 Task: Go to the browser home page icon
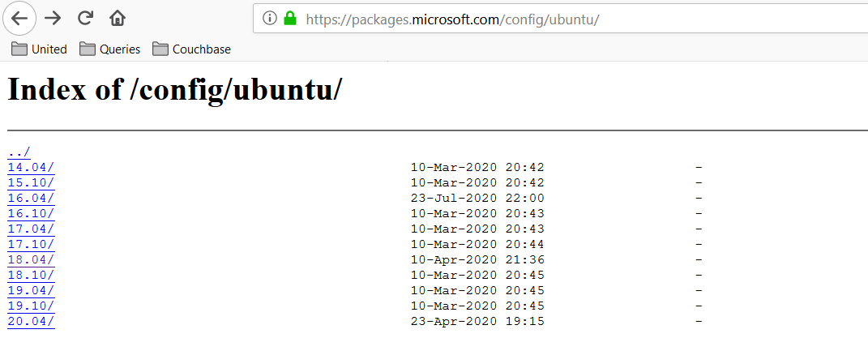coord(118,18)
